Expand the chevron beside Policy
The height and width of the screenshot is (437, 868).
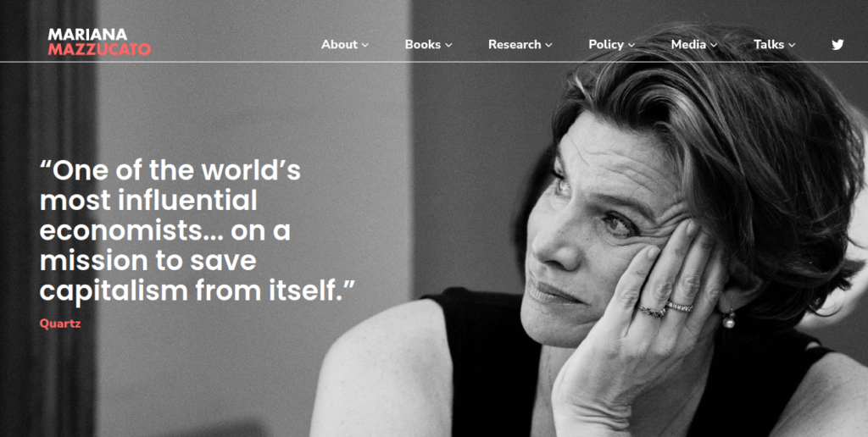(631, 46)
